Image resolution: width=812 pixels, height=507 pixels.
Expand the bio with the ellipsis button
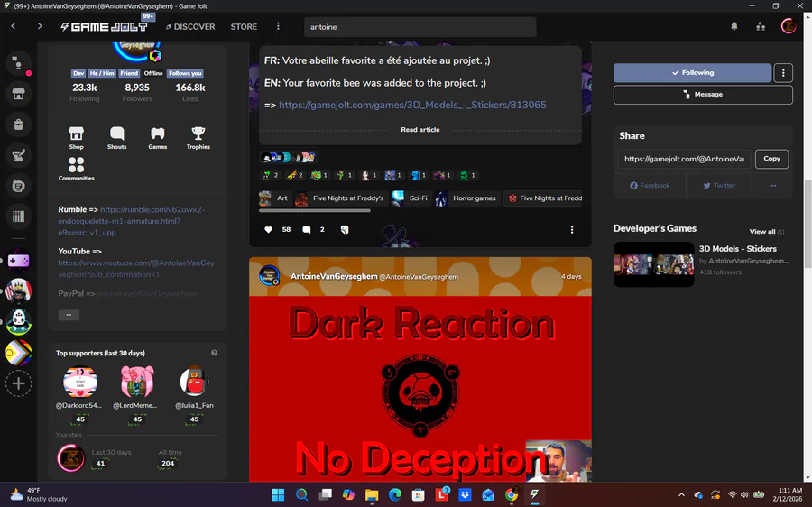(x=69, y=315)
